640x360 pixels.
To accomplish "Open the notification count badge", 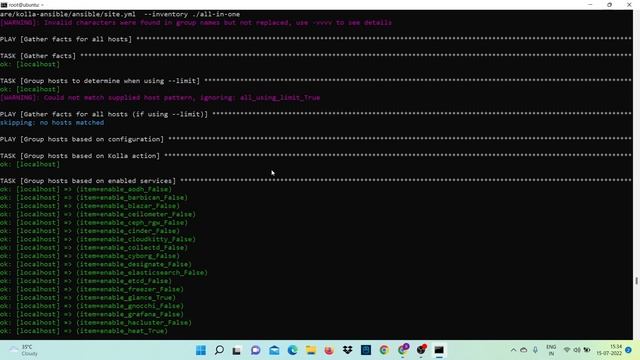I will [x=629, y=350].
